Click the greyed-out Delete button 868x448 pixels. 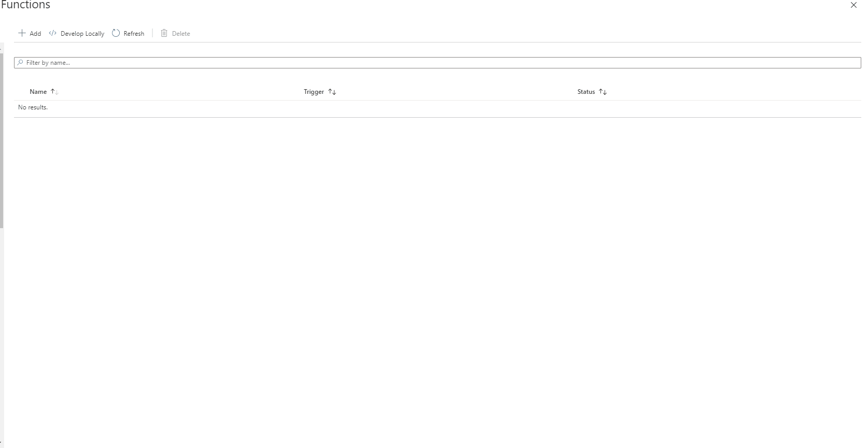click(175, 33)
